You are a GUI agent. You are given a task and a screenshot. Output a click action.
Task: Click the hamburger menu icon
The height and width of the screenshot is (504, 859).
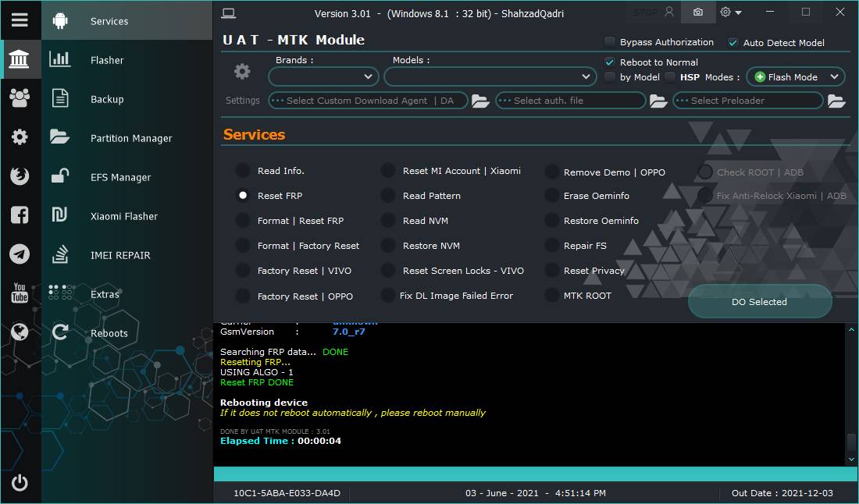pos(20,20)
